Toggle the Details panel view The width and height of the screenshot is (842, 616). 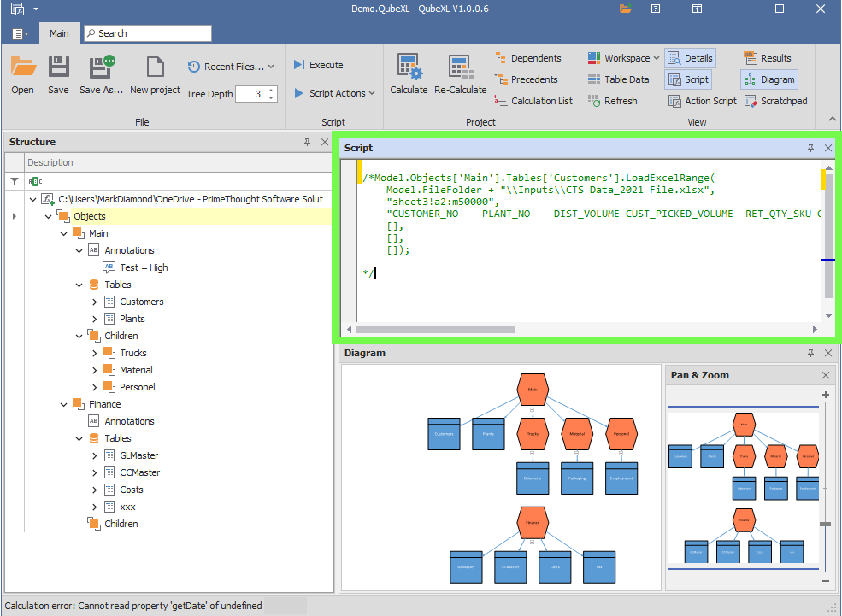coord(690,58)
